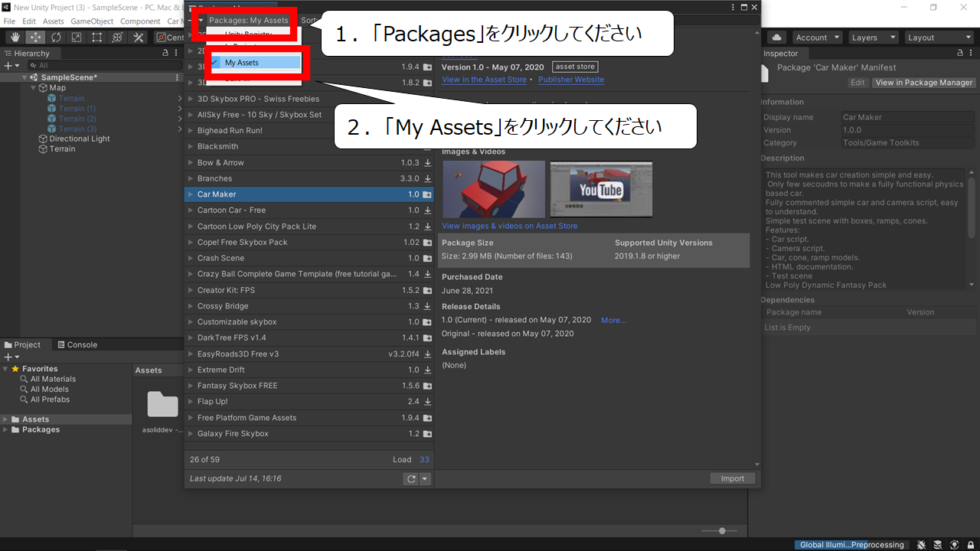Open the File menu
980x551 pixels.
[x=9, y=21]
